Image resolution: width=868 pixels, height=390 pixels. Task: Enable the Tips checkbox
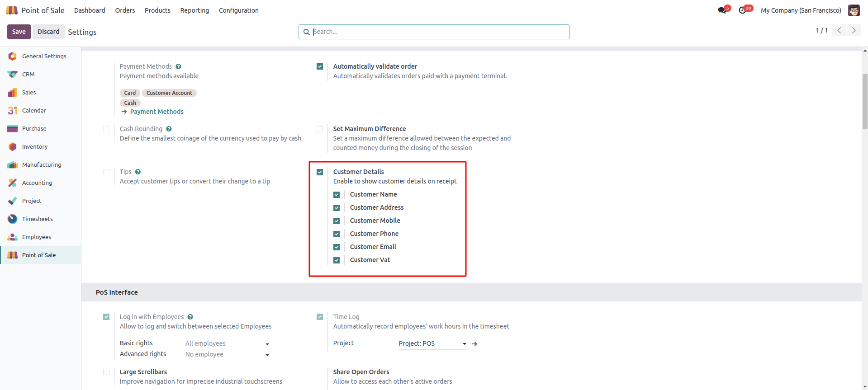point(106,172)
